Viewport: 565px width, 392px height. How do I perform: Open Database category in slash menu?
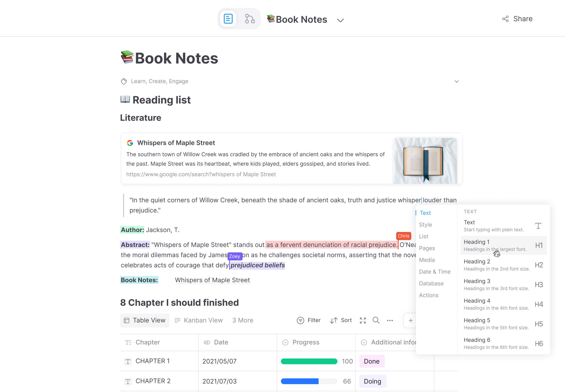coord(431,283)
